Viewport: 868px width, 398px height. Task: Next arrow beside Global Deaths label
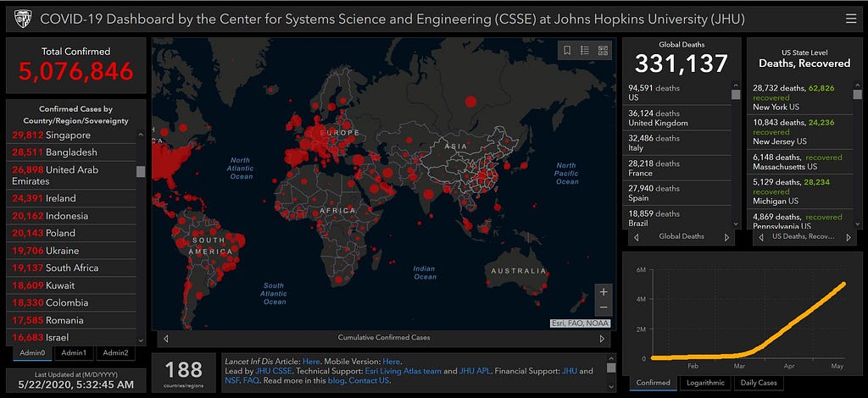coord(726,237)
